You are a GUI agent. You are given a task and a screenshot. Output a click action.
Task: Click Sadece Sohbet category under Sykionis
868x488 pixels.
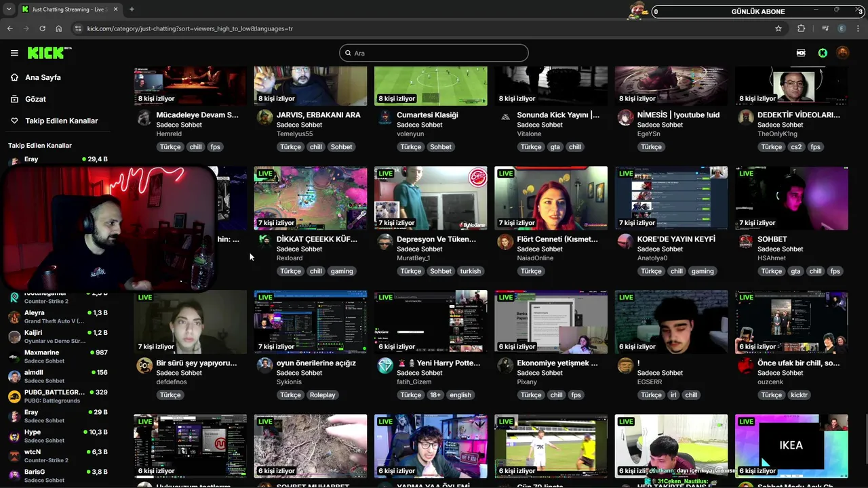(299, 373)
